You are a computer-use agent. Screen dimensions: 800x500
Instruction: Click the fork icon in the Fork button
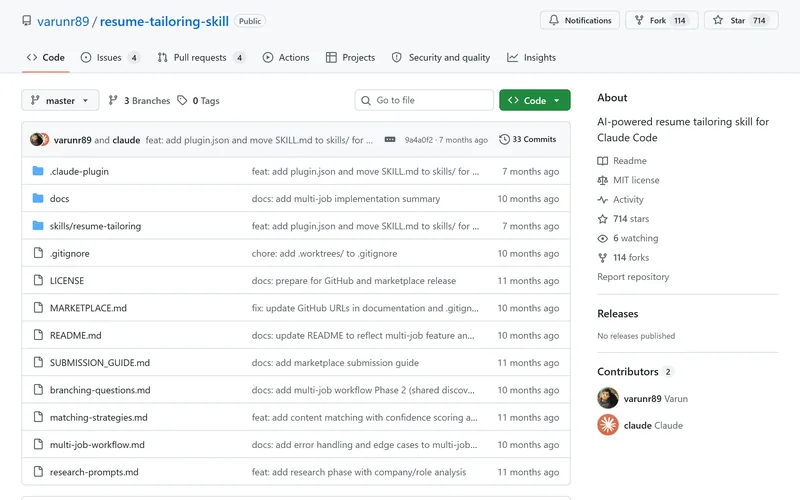click(x=639, y=20)
